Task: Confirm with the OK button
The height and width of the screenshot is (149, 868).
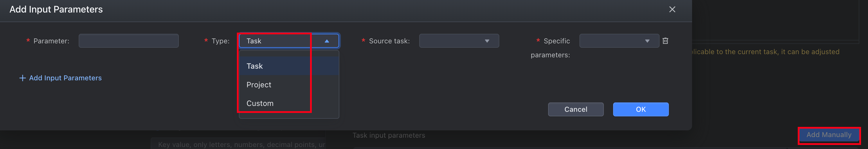Action: [641, 109]
